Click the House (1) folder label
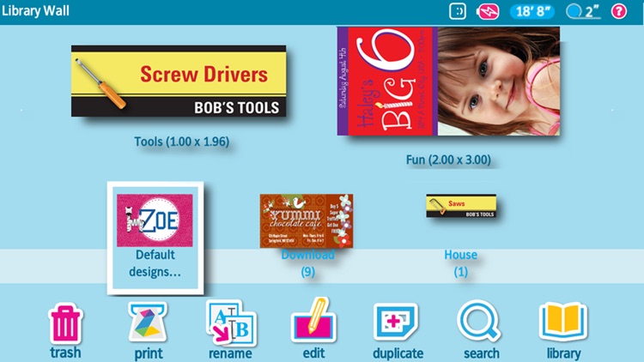This screenshot has width=644, height=362. 460,263
